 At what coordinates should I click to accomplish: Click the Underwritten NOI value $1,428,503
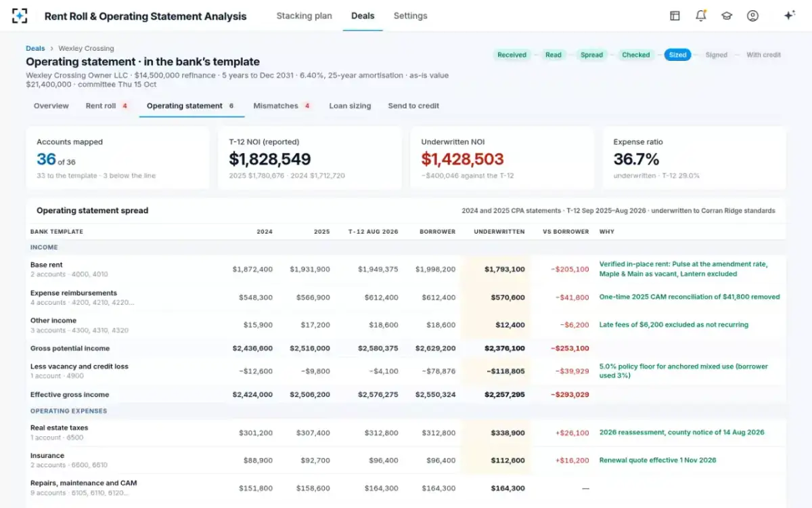(462, 159)
